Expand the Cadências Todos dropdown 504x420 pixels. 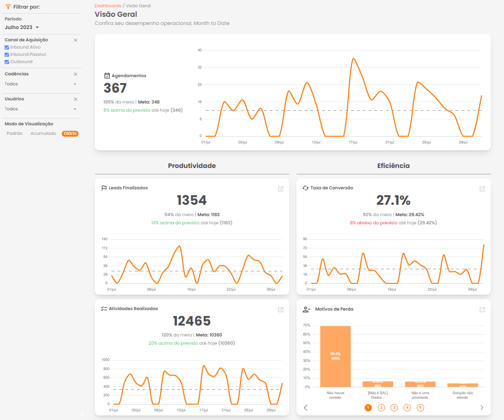[x=40, y=84]
